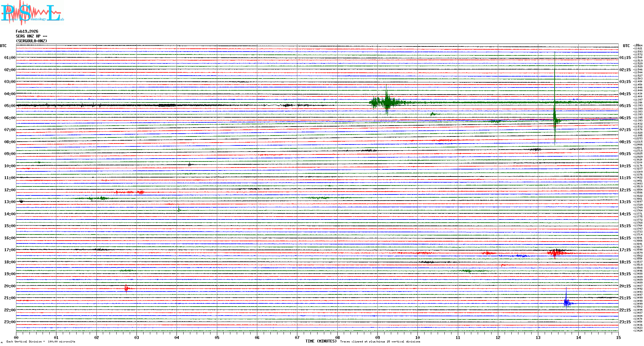The width and height of the screenshot is (644, 346).
Task: Click the TIME (MINUTES) axis title
Action: click(321, 341)
